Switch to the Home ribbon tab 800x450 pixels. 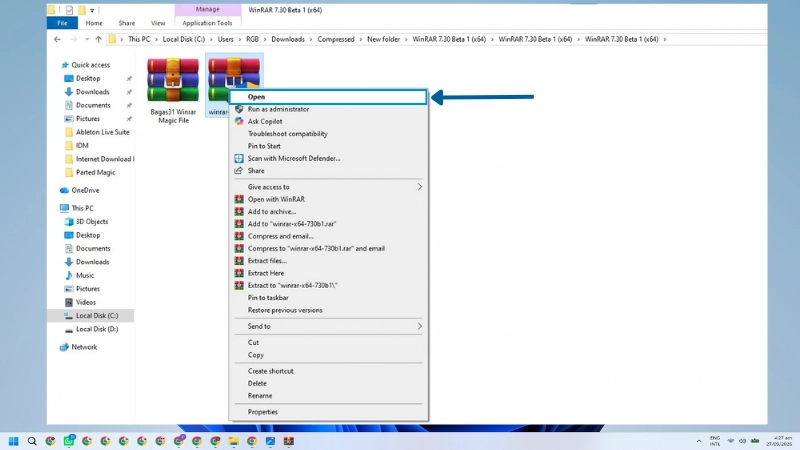[94, 23]
